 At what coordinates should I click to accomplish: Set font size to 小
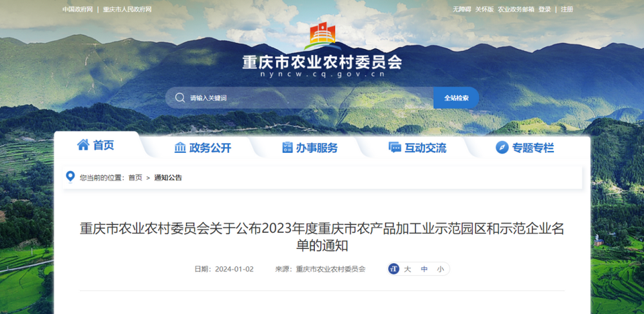coord(440,270)
